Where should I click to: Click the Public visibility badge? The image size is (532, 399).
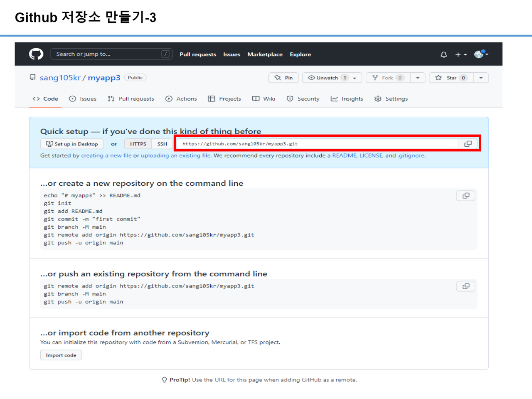pyautogui.click(x=135, y=78)
